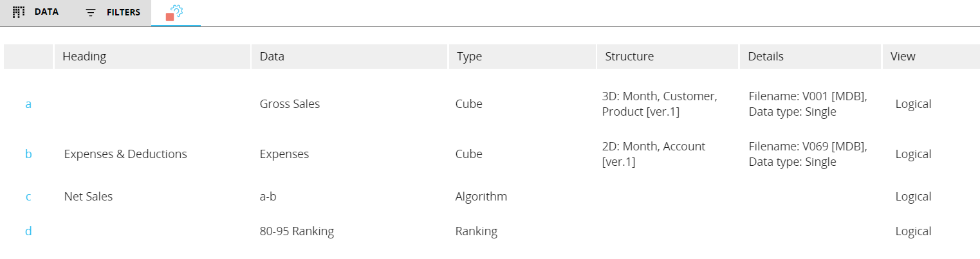Click the DATA grid icon

(19, 12)
